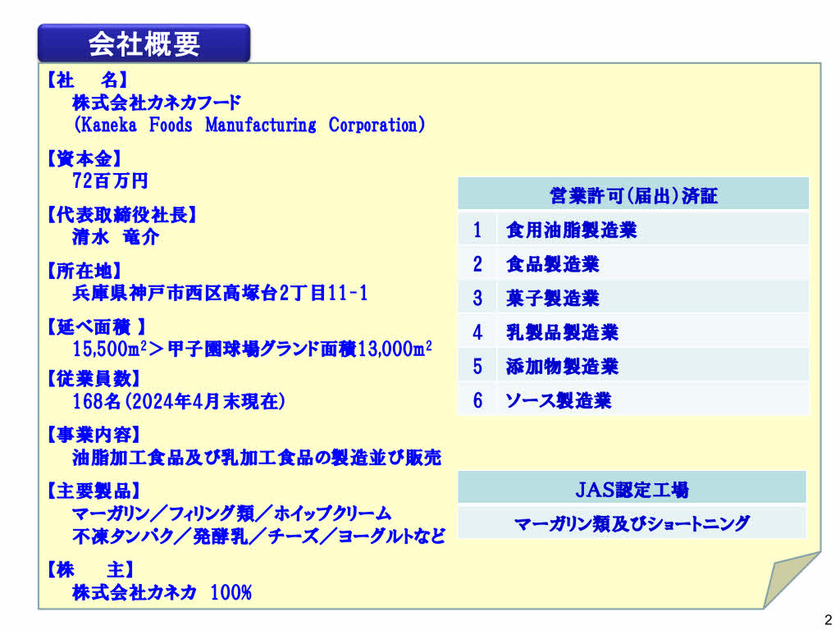Select the 15,500m² floor area line
840x630 pixels.
(253, 349)
